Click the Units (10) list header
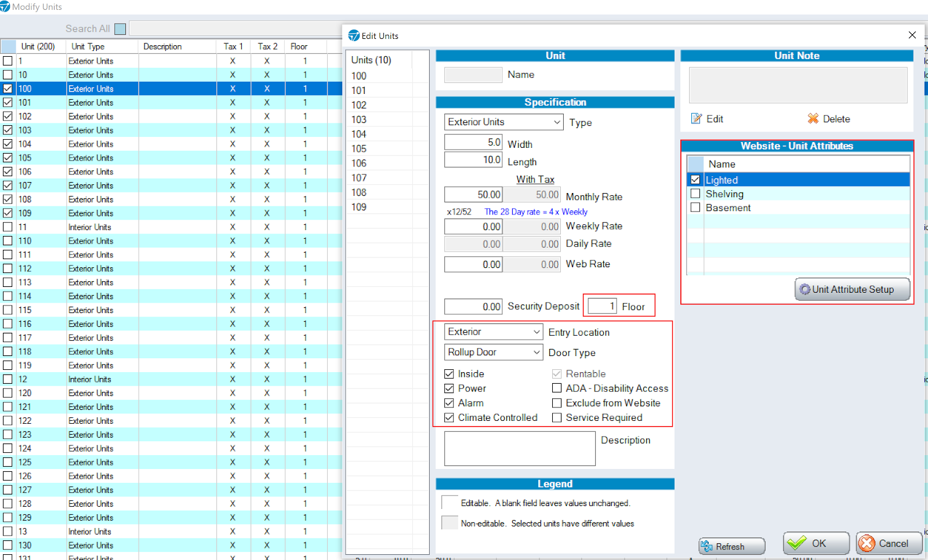This screenshot has width=928, height=560. coord(371,60)
